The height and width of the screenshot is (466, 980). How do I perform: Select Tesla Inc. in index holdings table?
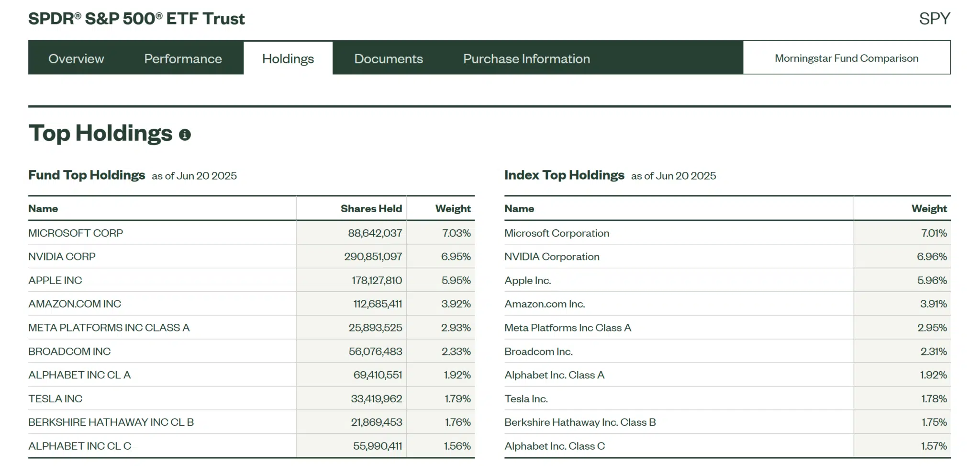click(526, 398)
